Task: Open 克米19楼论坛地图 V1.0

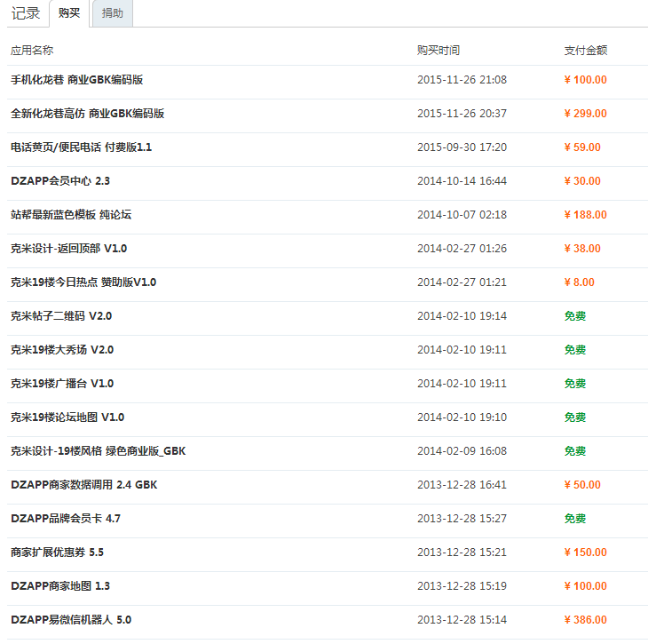Action: click(x=67, y=417)
